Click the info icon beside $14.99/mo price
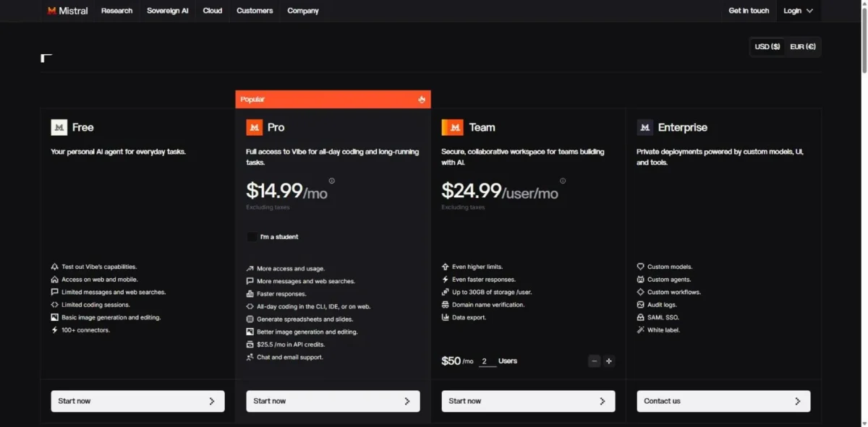Viewport: 868px width, 427px height. pos(332,181)
